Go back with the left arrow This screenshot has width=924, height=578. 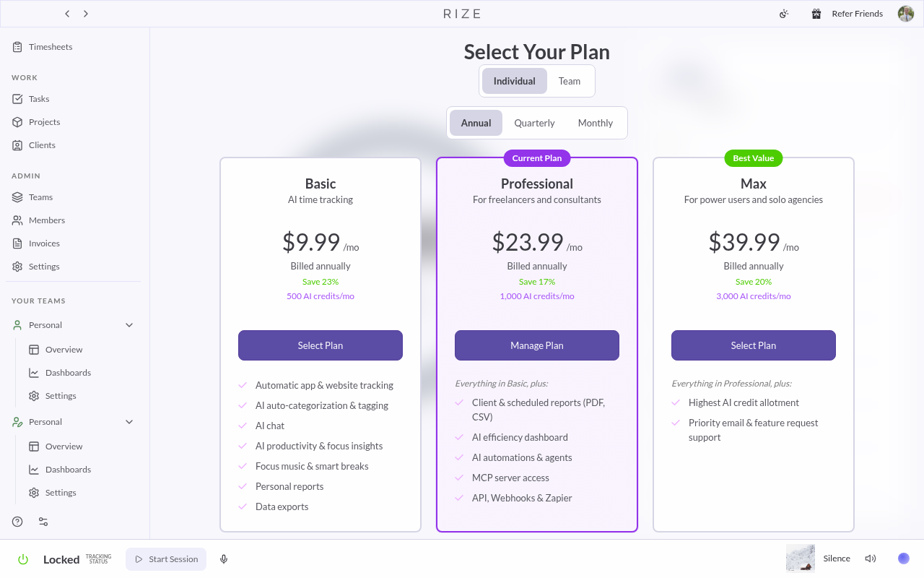point(67,14)
